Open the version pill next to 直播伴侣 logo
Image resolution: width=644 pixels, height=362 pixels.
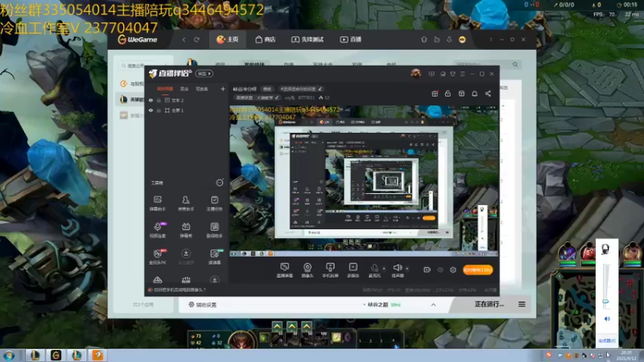click(204, 73)
